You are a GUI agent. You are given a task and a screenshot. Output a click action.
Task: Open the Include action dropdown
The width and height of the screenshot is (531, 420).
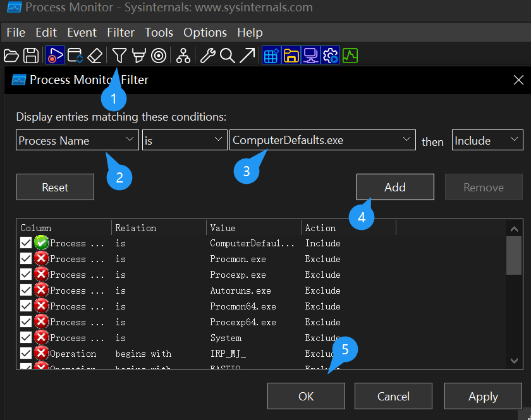pos(487,140)
